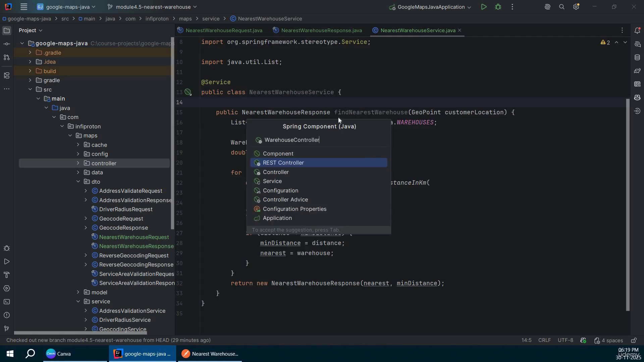Open the google-maps-java project dropdown
This screenshot has width=644, height=362.
(66, 7)
